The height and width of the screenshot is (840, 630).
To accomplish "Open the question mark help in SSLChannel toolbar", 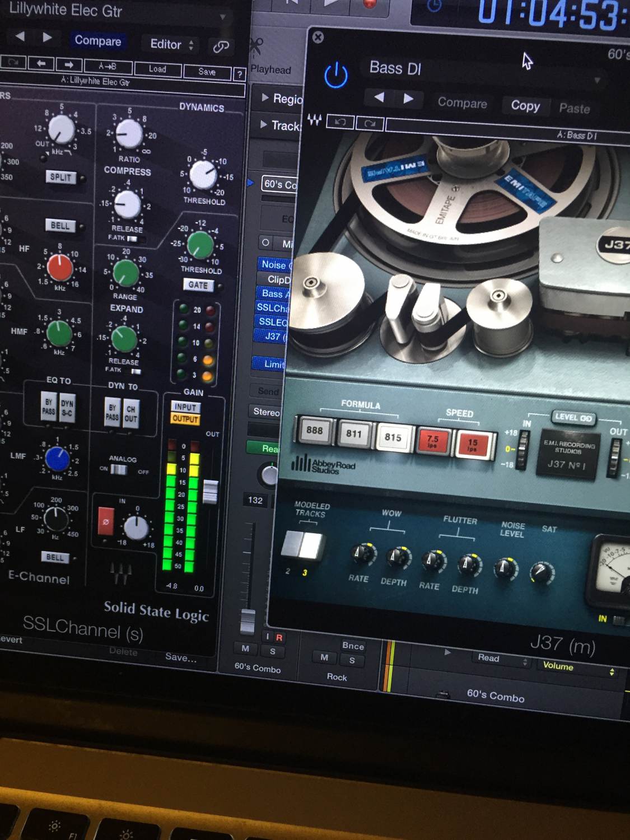I will pyautogui.click(x=239, y=74).
